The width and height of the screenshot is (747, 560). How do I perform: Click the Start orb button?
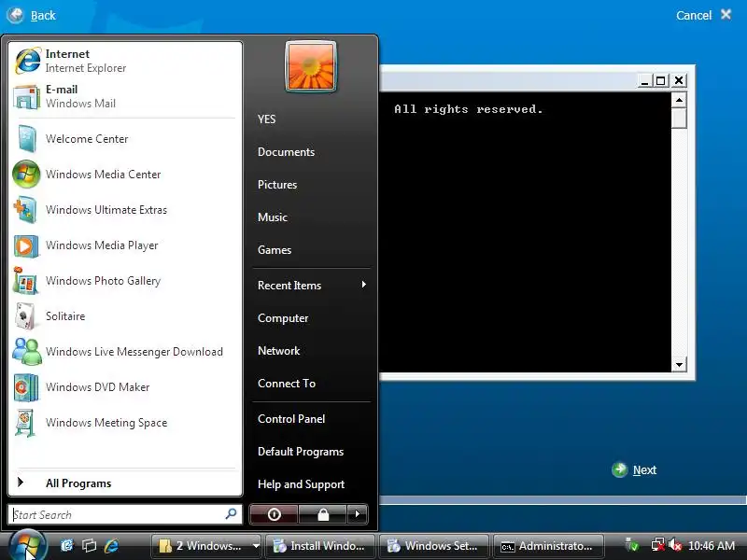(28, 545)
